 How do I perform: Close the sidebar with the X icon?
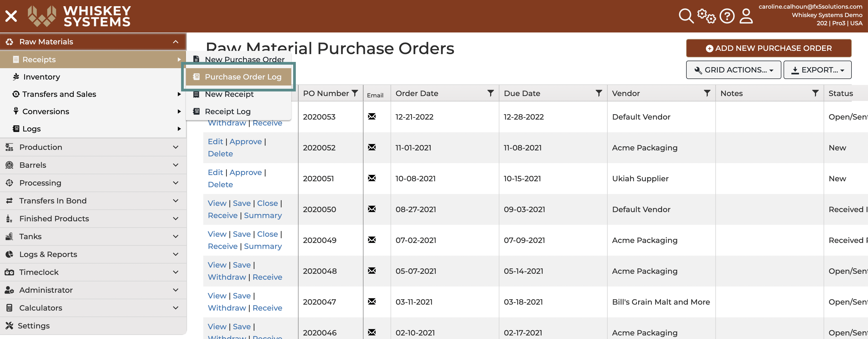(x=11, y=16)
